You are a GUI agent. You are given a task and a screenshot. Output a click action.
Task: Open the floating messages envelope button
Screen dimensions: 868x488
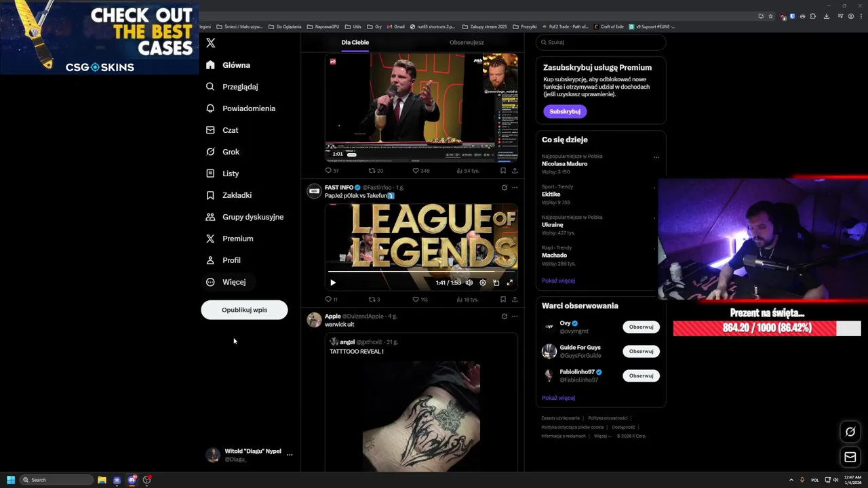[850, 457]
